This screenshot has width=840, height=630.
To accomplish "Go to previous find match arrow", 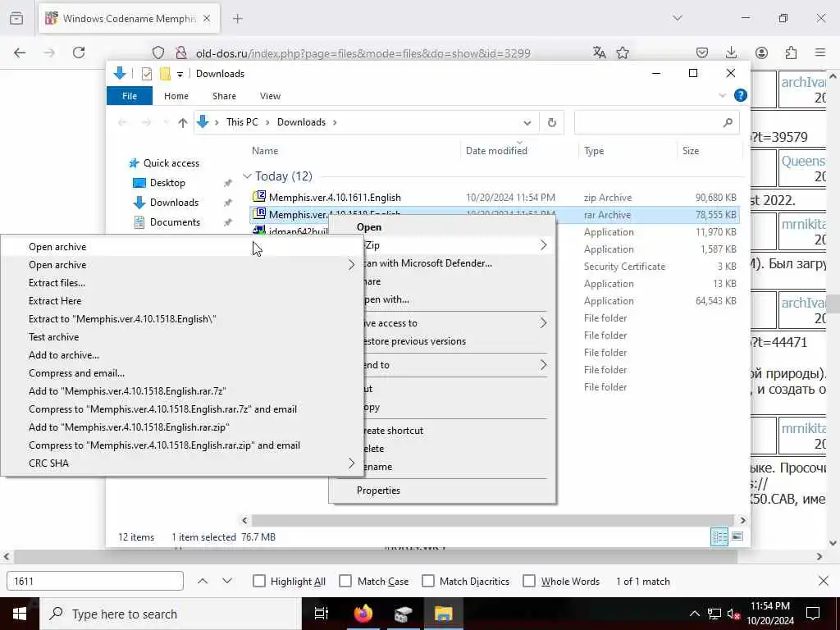I will [203, 581].
